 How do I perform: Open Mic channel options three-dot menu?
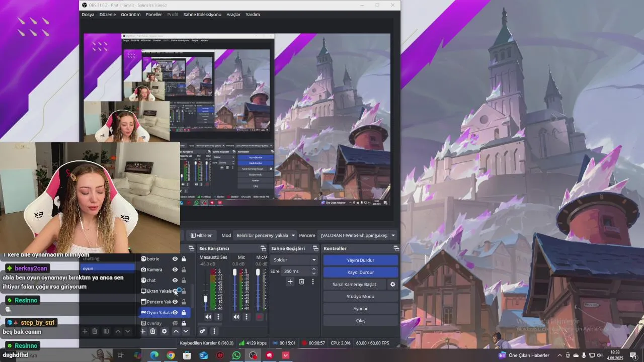pos(246,317)
